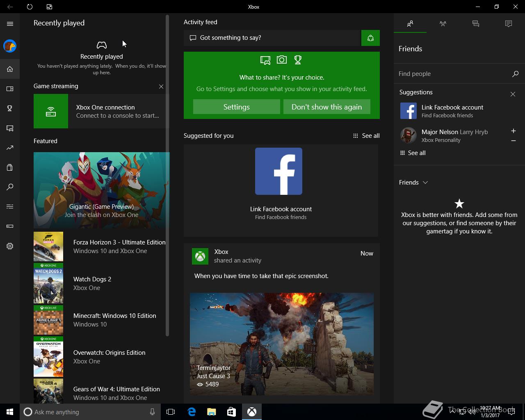Open the Watch Dogs 2 cover thumbnail
525x420 pixels.
point(48,283)
